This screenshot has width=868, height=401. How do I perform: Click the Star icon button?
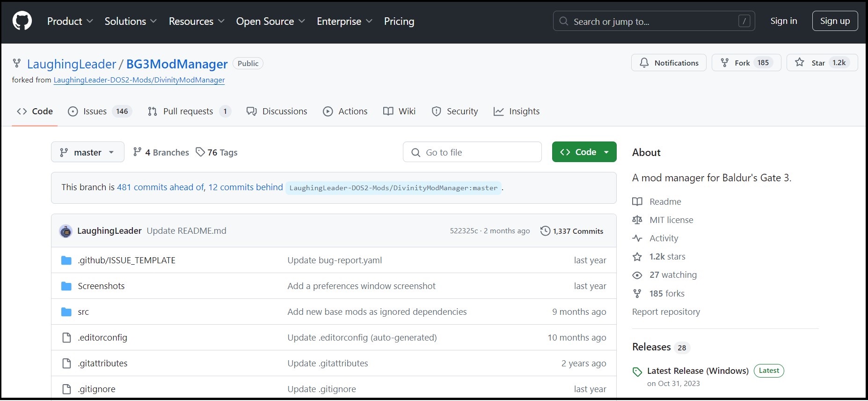[x=800, y=63]
